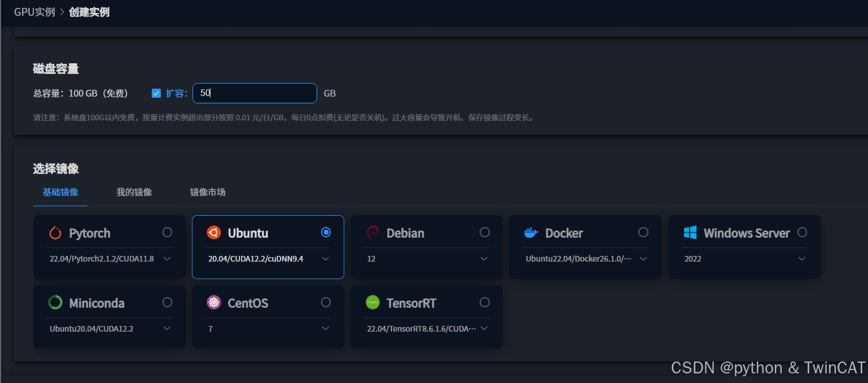
Task: Click the Pytorch flame logo icon
Action: (x=55, y=233)
